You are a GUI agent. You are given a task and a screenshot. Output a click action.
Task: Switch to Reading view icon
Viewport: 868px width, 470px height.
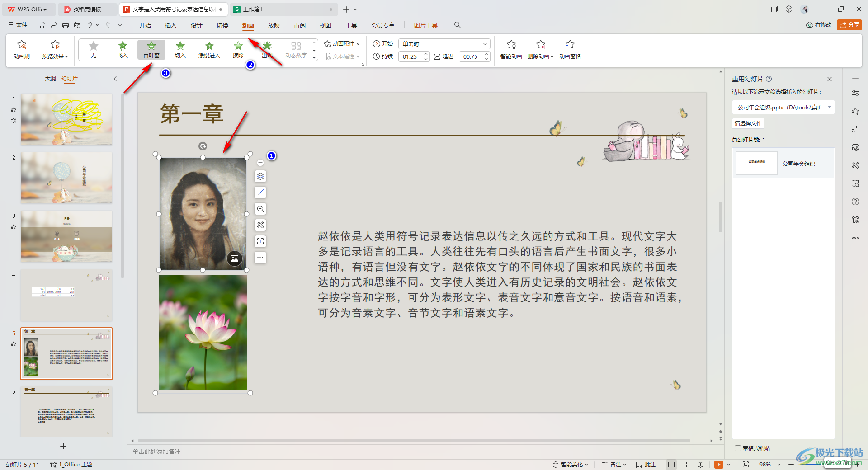click(700, 465)
